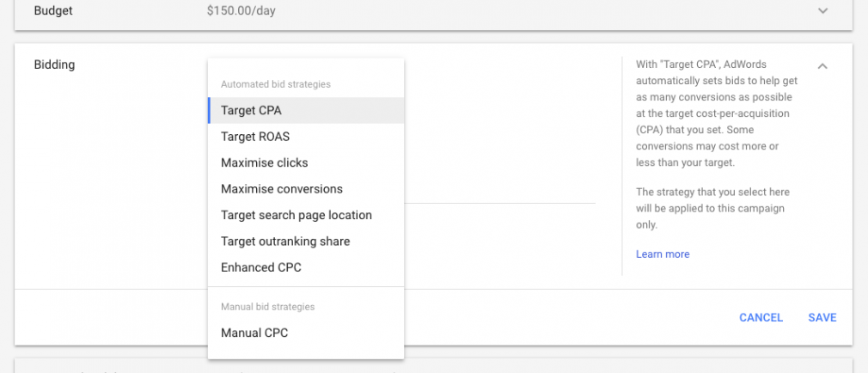Save the bidding settings
The height and width of the screenshot is (373, 868).
pos(822,318)
